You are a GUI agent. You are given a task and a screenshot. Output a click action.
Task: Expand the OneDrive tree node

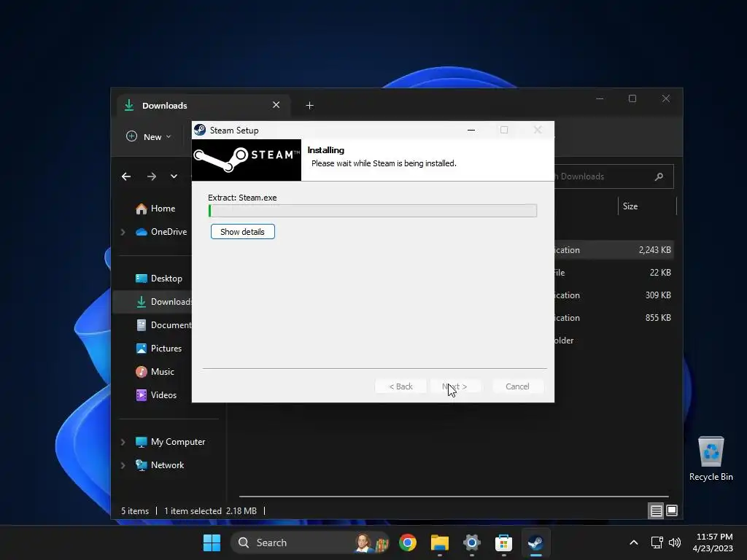(123, 232)
